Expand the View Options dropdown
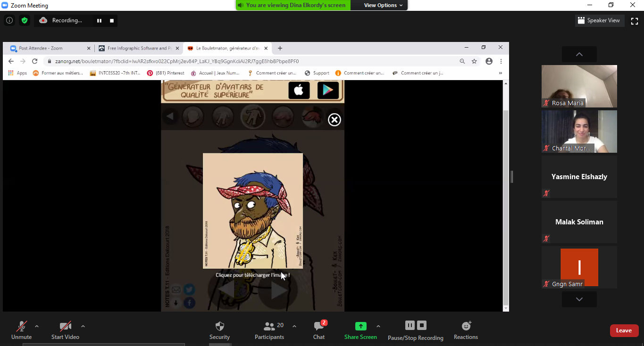The height and width of the screenshot is (346, 644). pyautogui.click(x=383, y=5)
